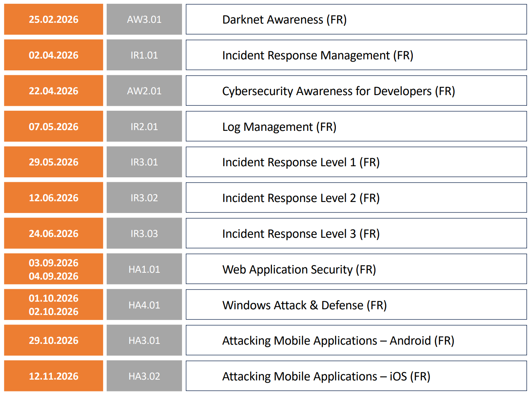532x396 pixels.
Task: Click the IR2.01 course code
Action: coord(144,127)
